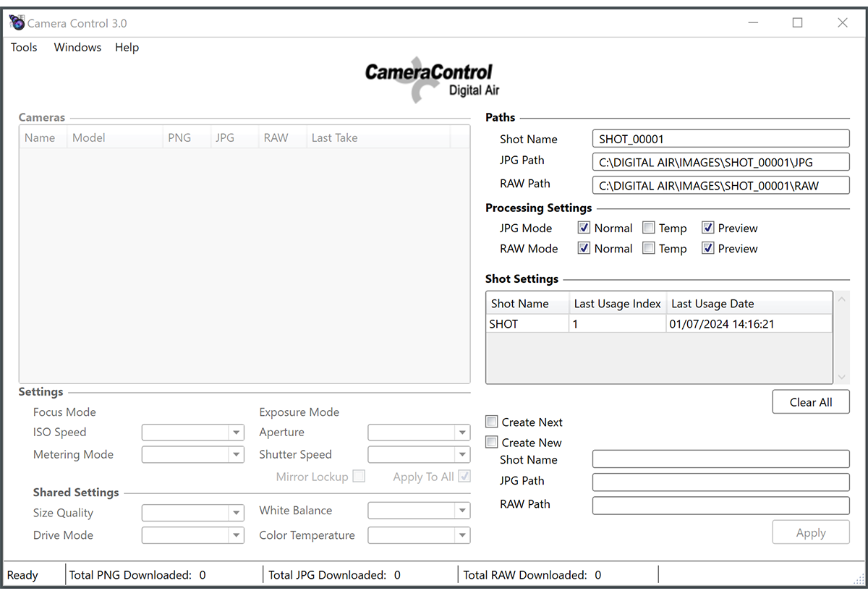Open the Shutter Speed dropdown
This screenshot has width=868, height=596.
pyautogui.click(x=420, y=455)
